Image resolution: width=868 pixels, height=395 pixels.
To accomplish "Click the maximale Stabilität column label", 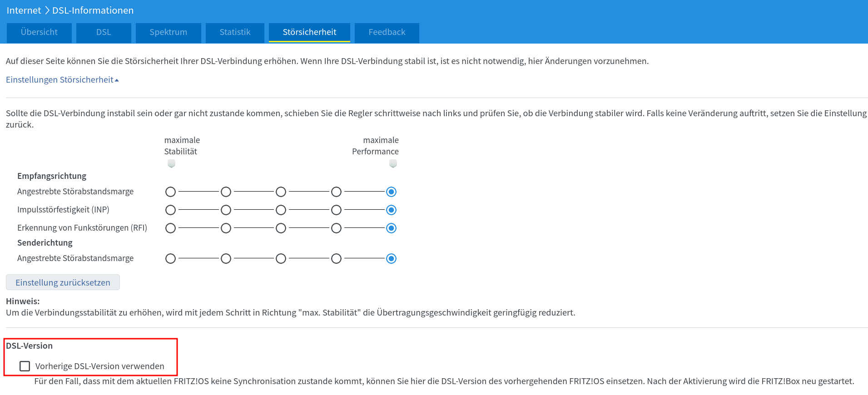I will point(182,146).
